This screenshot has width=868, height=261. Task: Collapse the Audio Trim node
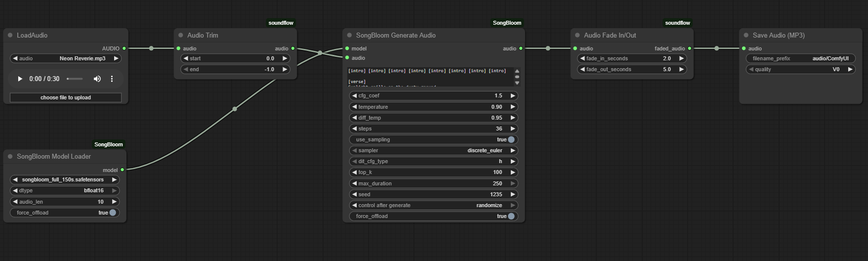click(181, 35)
